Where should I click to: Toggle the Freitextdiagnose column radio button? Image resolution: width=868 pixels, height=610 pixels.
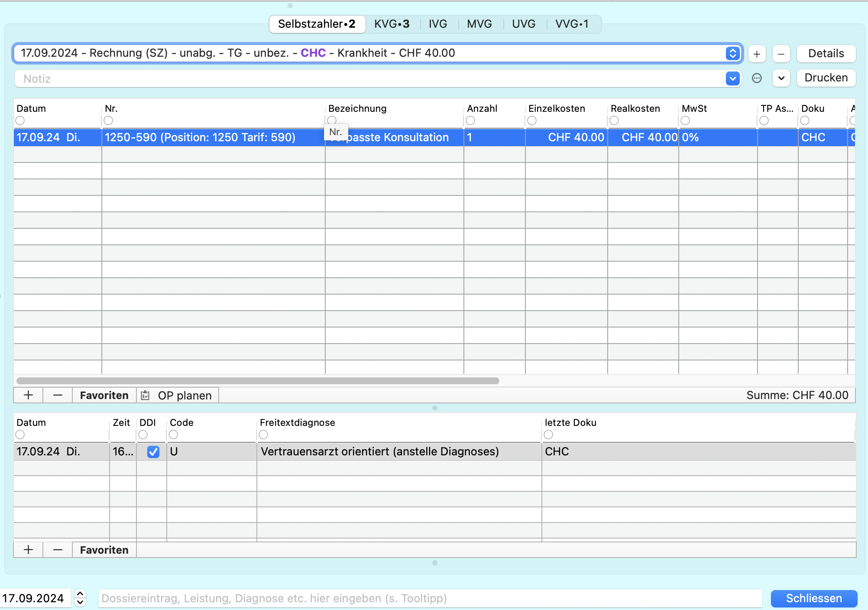(x=263, y=435)
